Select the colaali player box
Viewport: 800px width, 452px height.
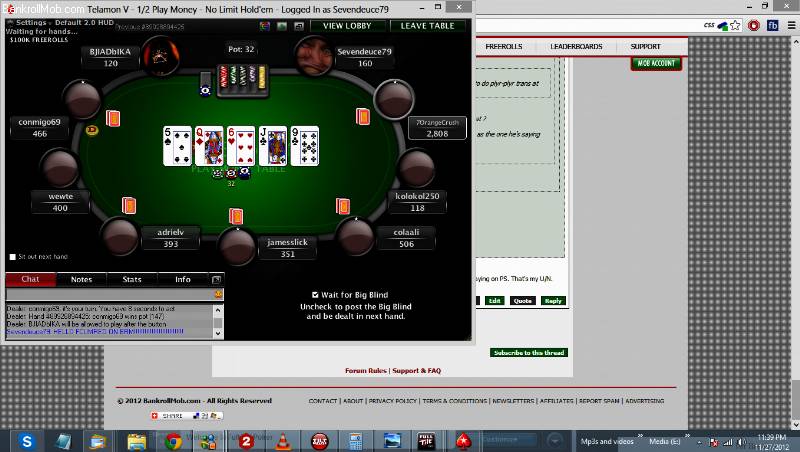(406, 238)
